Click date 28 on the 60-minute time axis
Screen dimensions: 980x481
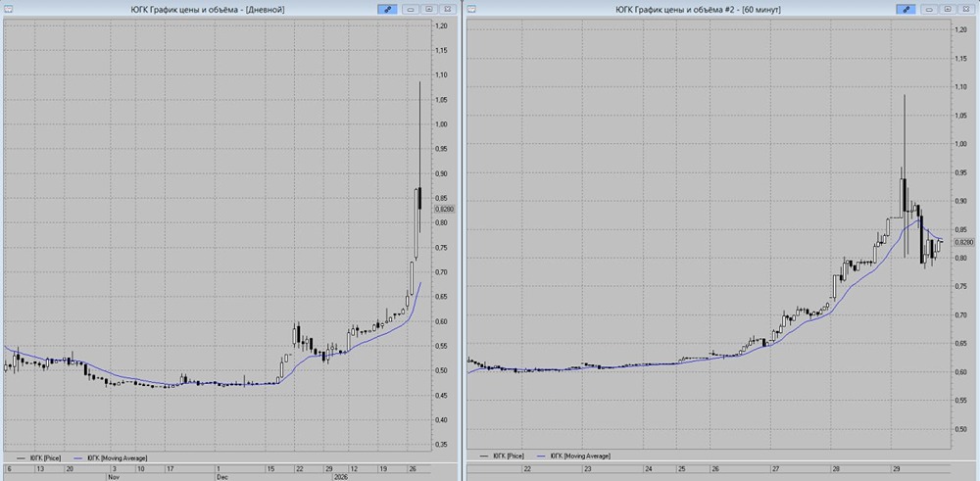pyautogui.click(x=835, y=469)
